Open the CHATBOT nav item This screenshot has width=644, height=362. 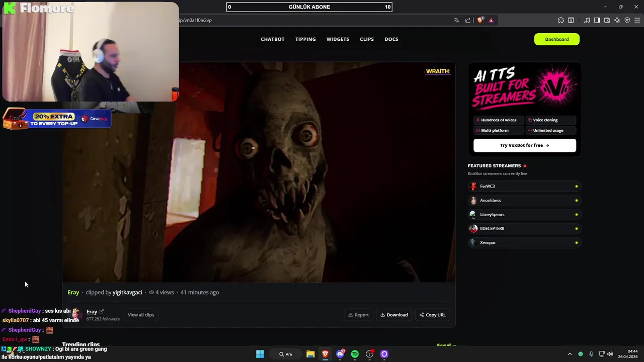coord(273,39)
